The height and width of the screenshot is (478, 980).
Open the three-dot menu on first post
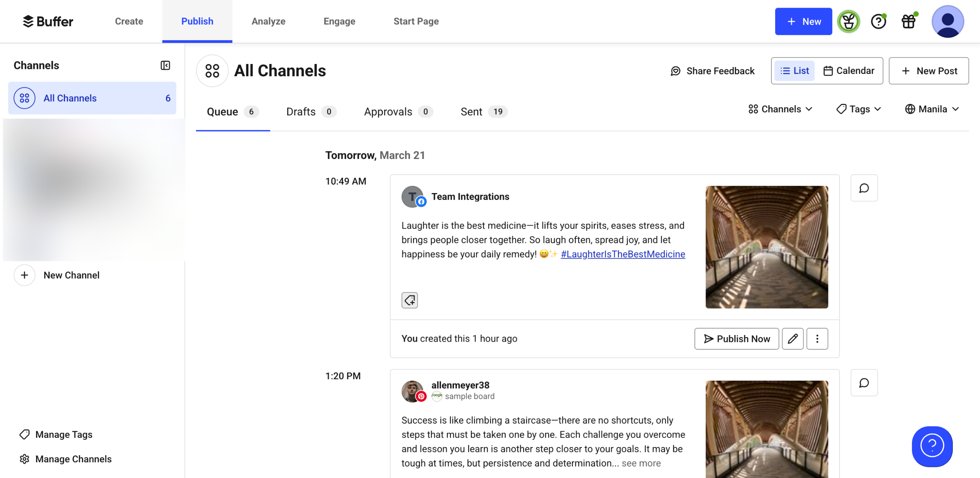[x=817, y=339]
